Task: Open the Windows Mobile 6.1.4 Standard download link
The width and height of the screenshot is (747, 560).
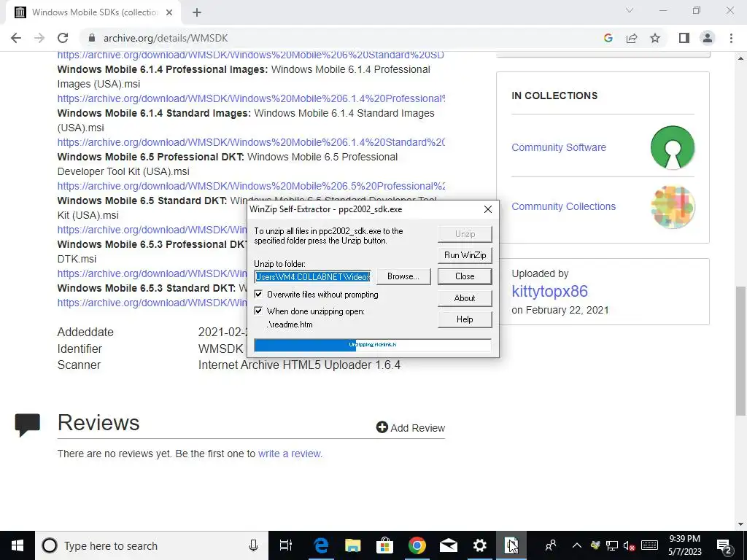Action: pyautogui.click(x=251, y=142)
